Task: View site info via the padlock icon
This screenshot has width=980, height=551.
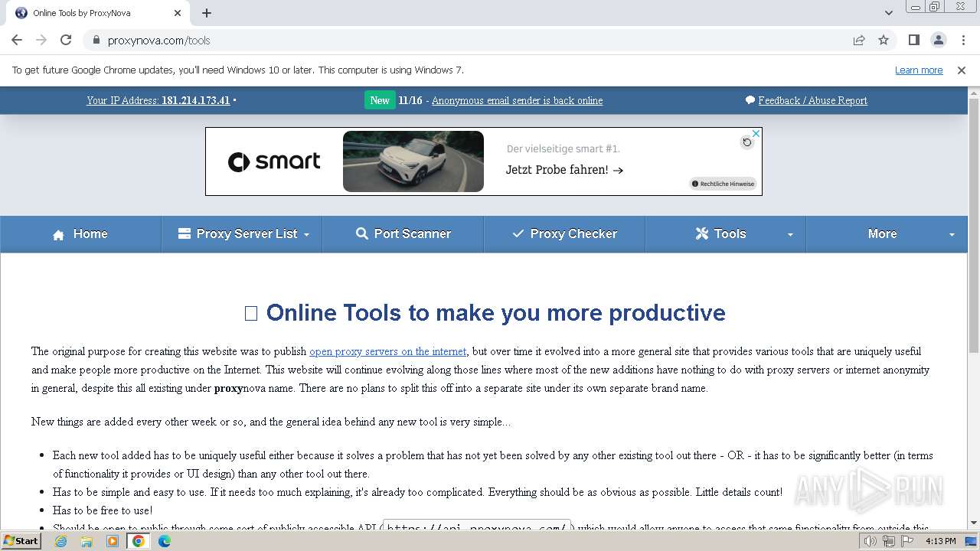Action: 96,40
